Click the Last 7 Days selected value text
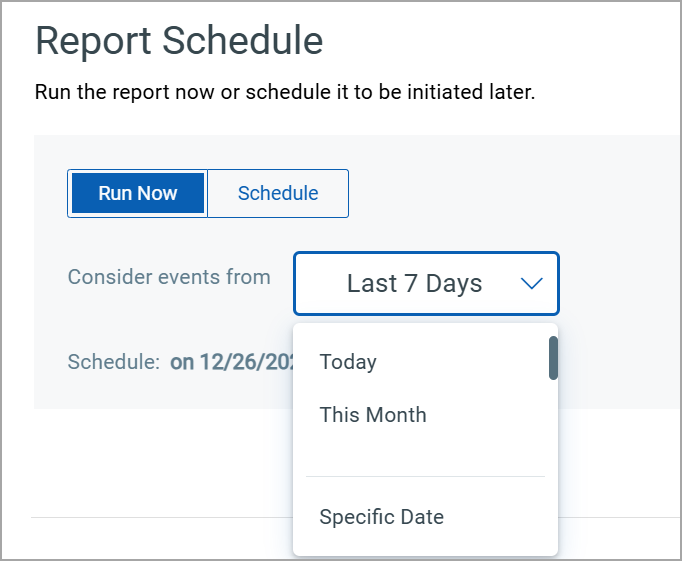 coord(415,284)
